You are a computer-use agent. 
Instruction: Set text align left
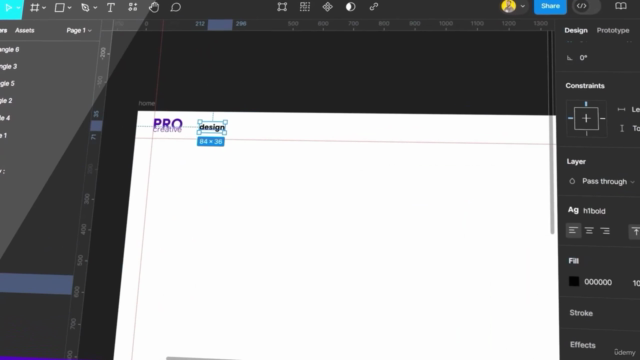tap(573, 231)
